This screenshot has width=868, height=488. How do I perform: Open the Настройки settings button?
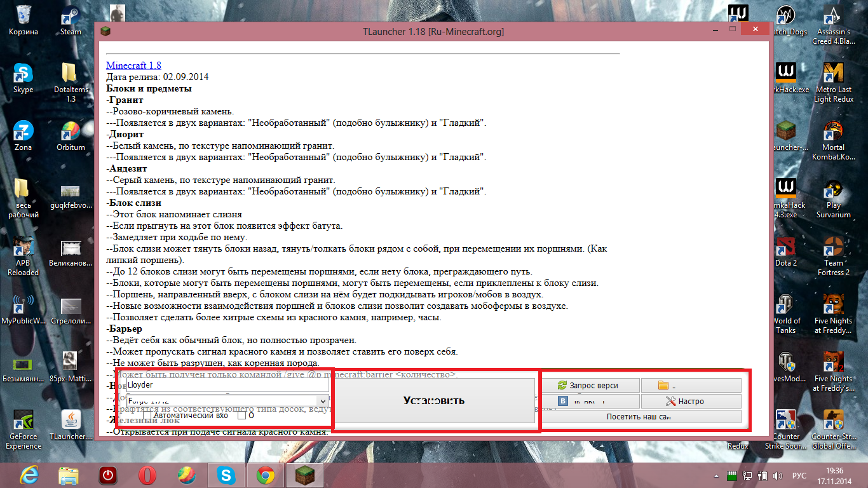click(x=691, y=401)
